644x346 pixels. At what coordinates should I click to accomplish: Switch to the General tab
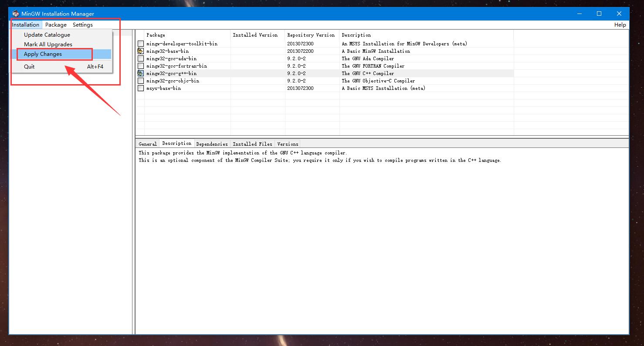[148, 144]
